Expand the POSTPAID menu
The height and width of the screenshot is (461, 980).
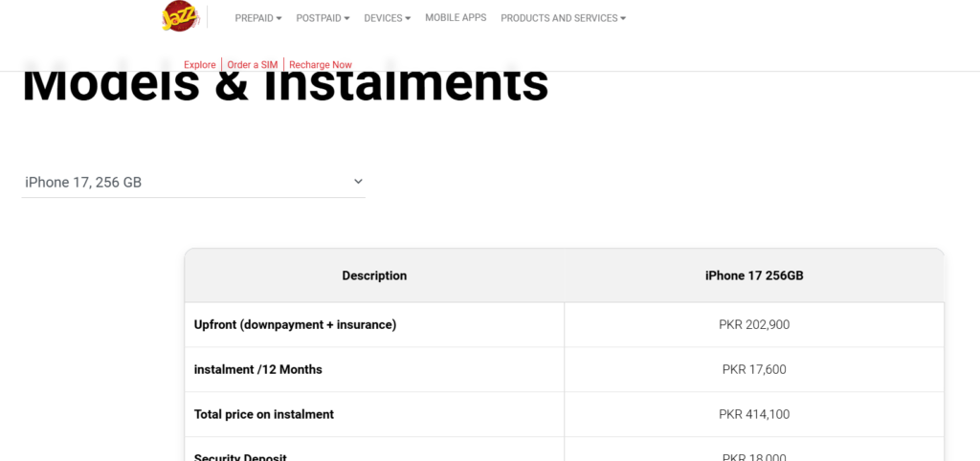323,18
